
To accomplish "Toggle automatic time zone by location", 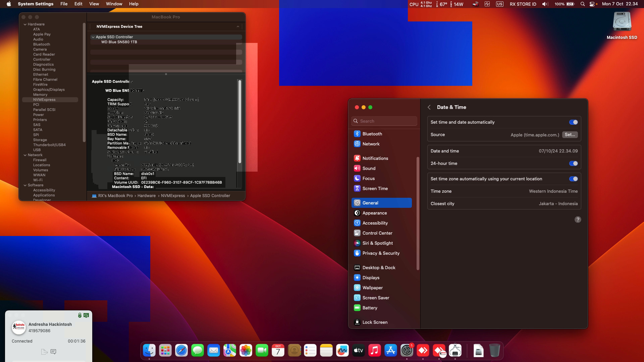I will (x=573, y=179).
